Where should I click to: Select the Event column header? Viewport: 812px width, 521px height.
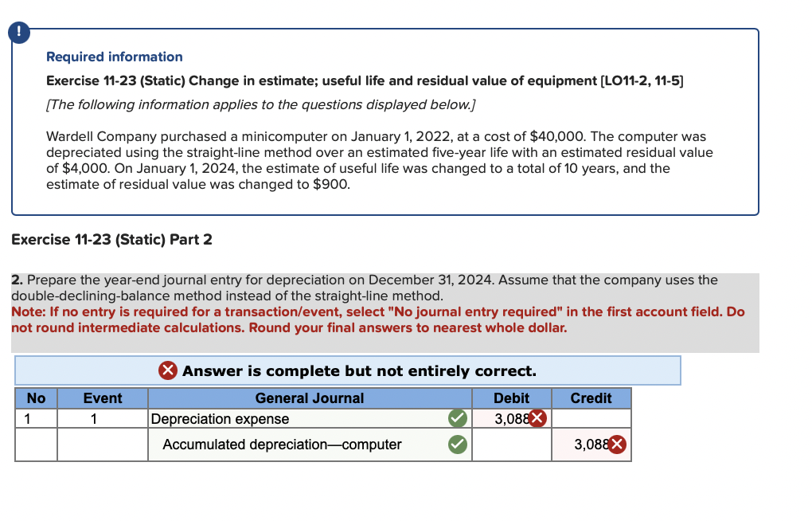[x=103, y=398]
